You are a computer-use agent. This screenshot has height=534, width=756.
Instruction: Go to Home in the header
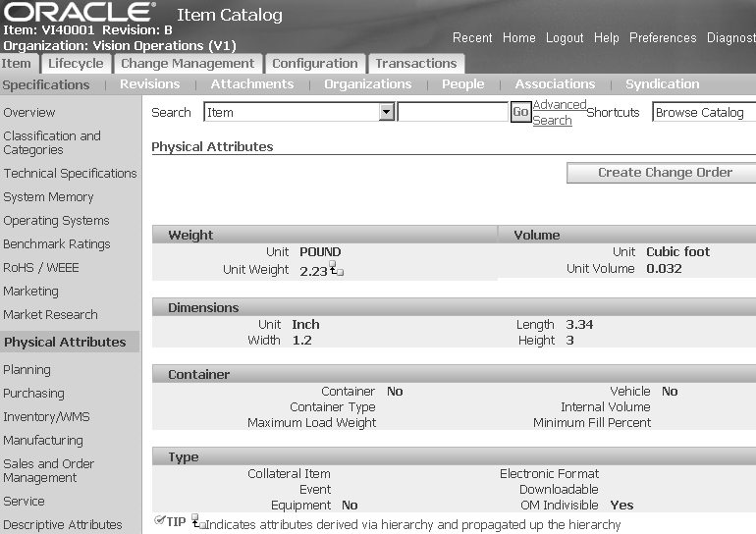pyautogui.click(x=518, y=37)
